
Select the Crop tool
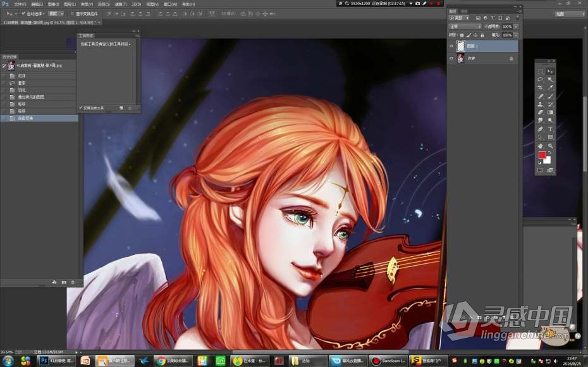[x=540, y=88]
